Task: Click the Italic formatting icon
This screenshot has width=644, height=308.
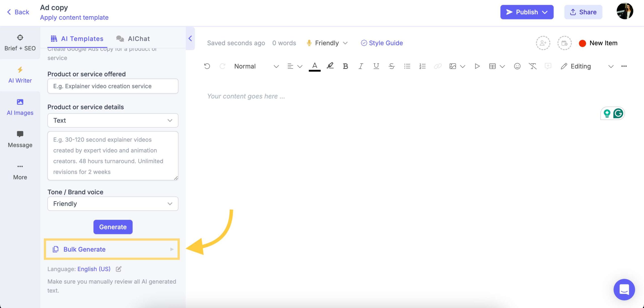Action: [360, 66]
